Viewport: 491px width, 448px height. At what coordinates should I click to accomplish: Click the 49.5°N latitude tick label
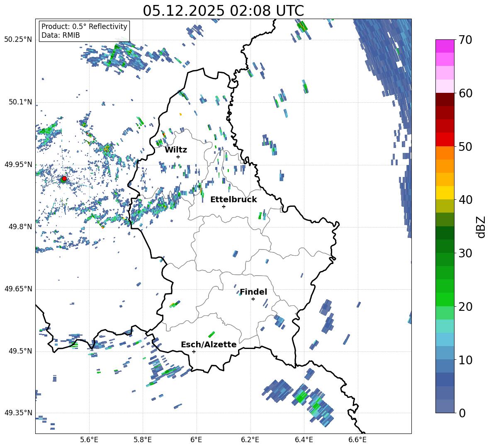pos(20,351)
